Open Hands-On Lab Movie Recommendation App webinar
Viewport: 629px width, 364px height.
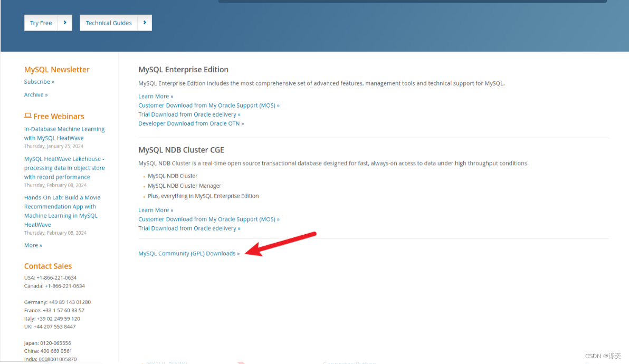[62, 211]
